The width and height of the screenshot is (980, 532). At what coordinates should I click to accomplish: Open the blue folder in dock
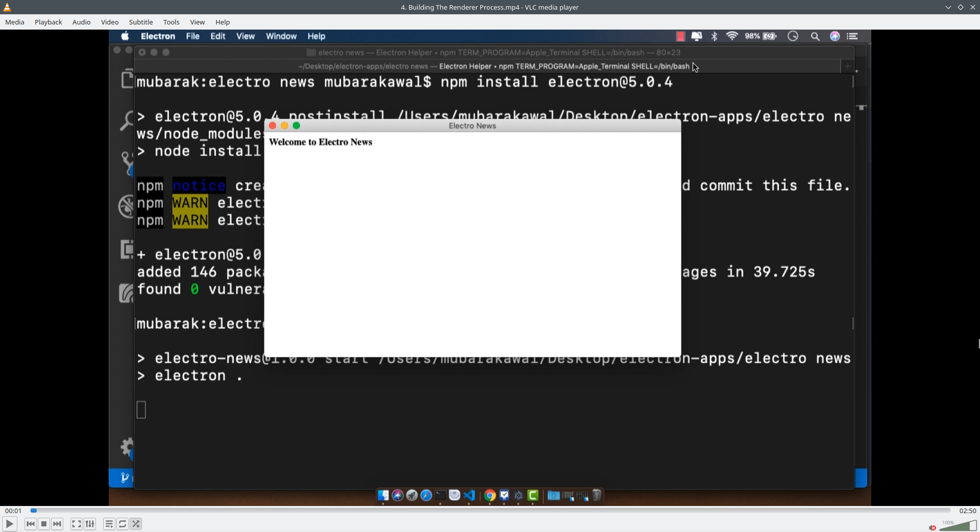coord(554,495)
